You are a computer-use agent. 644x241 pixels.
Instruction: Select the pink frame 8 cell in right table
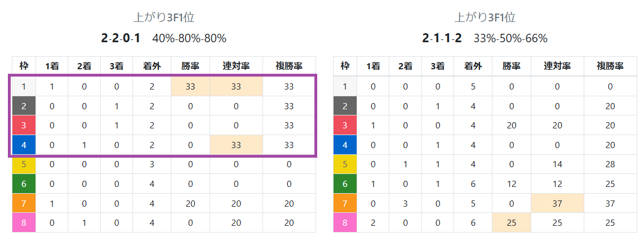point(345,222)
